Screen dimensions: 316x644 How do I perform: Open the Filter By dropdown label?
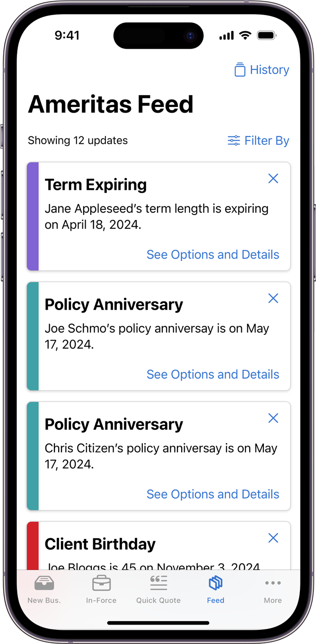267,141
